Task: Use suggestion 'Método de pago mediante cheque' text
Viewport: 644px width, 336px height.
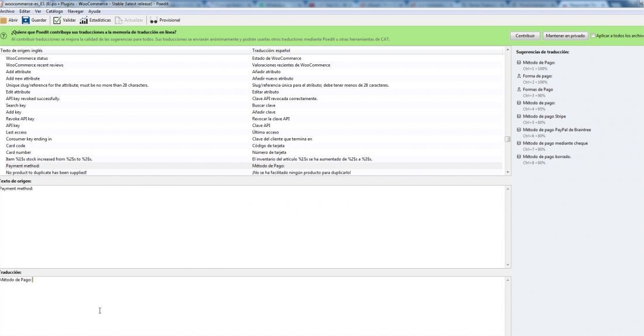Action: pyautogui.click(x=555, y=143)
